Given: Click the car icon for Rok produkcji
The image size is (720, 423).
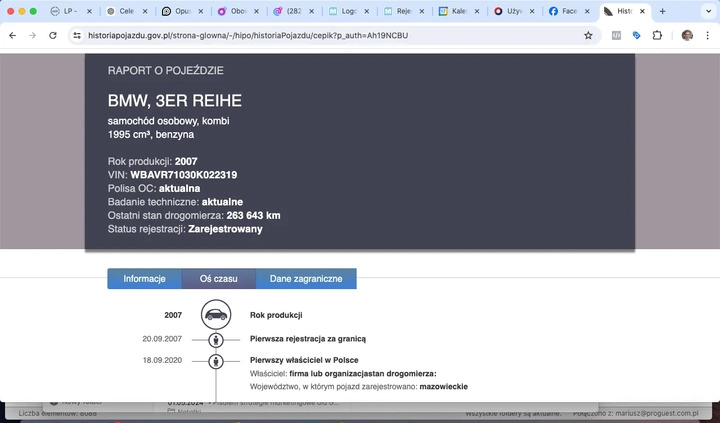Looking at the screenshot, I should 216,315.
